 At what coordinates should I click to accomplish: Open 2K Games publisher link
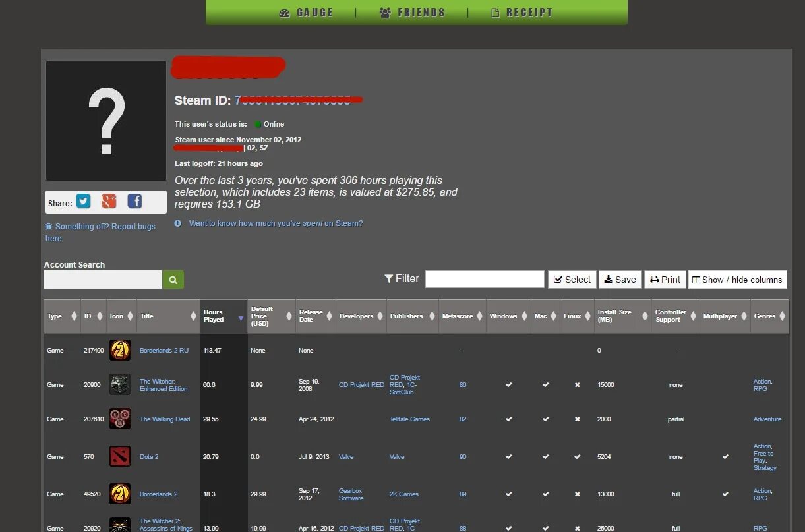[404, 494]
